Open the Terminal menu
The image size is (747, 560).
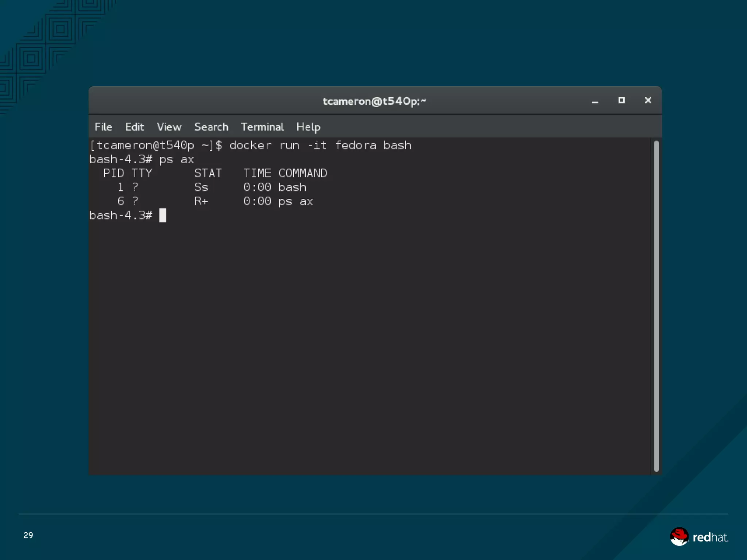click(x=262, y=127)
